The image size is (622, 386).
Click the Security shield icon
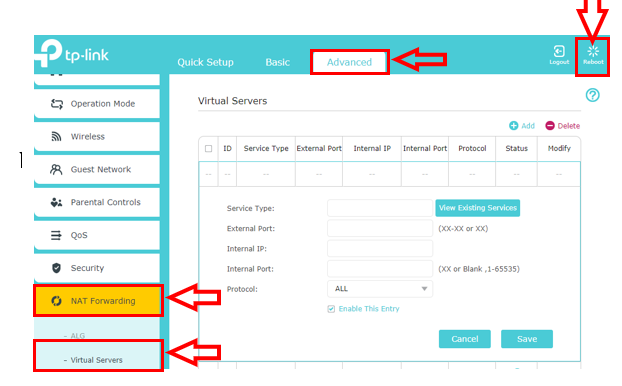tap(56, 268)
